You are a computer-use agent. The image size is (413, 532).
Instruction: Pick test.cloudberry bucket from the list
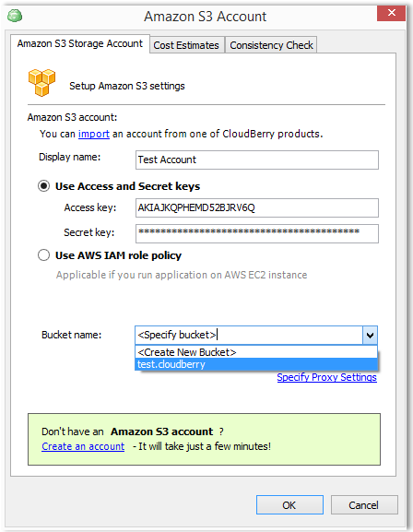pyautogui.click(x=256, y=364)
